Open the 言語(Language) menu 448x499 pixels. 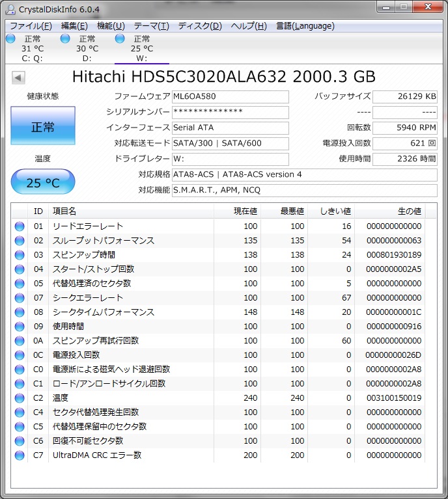click(305, 26)
